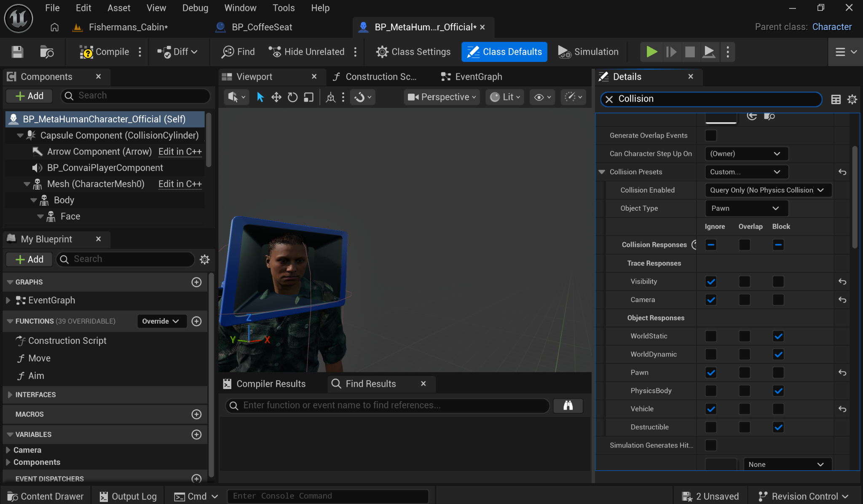
Task: Click the find references input field
Action: coord(388,405)
